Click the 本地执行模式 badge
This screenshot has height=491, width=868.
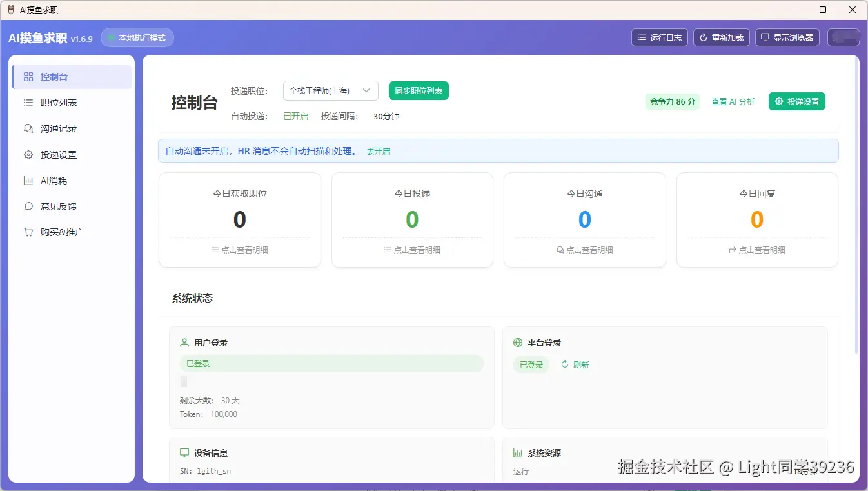pyautogui.click(x=137, y=37)
